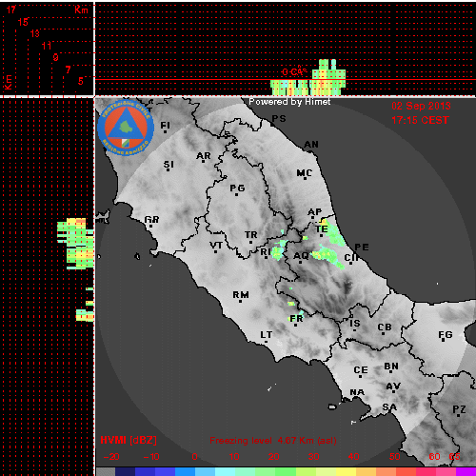Click the HVMI [dBZ] legend title
This screenshot has width=476, height=476.
point(129,440)
